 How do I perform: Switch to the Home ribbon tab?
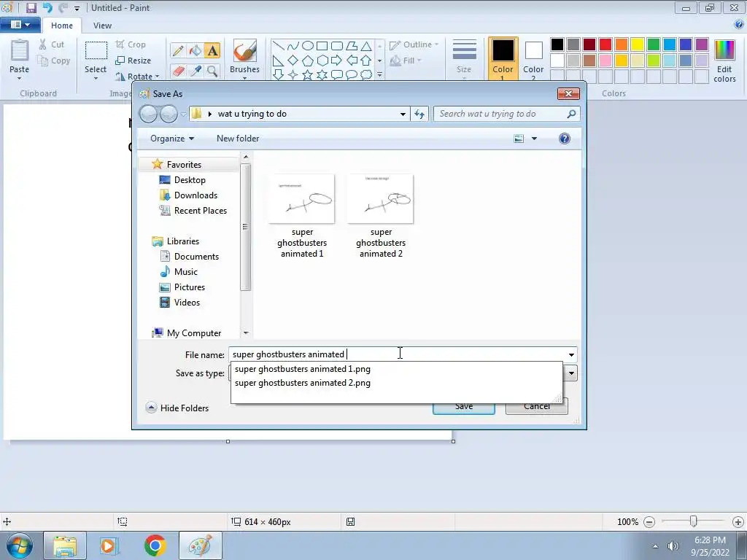pyautogui.click(x=62, y=26)
